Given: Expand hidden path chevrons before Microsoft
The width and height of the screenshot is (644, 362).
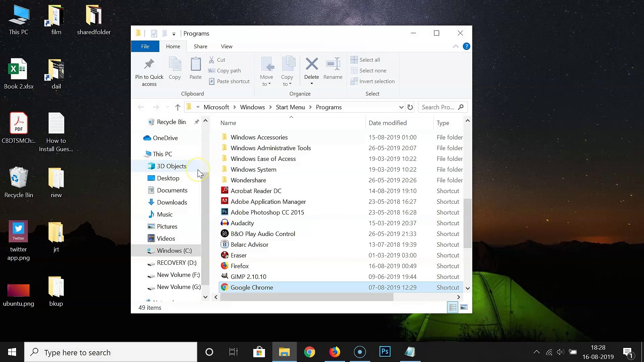Looking at the screenshot, I should click(198, 107).
